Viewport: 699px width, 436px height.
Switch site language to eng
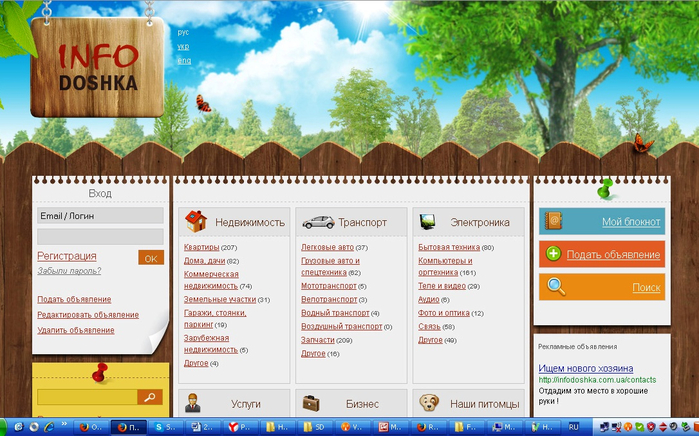coord(184,61)
